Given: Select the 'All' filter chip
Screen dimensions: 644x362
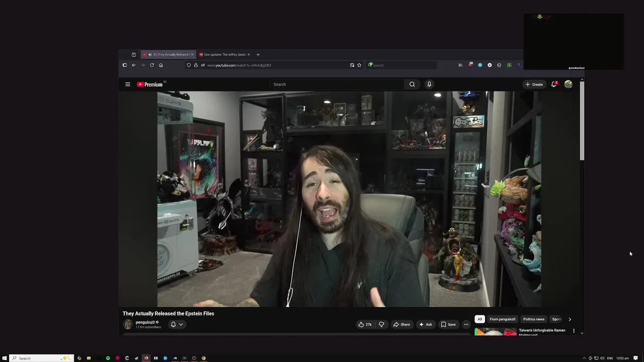Looking at the screenshot, I should point(480,319).
